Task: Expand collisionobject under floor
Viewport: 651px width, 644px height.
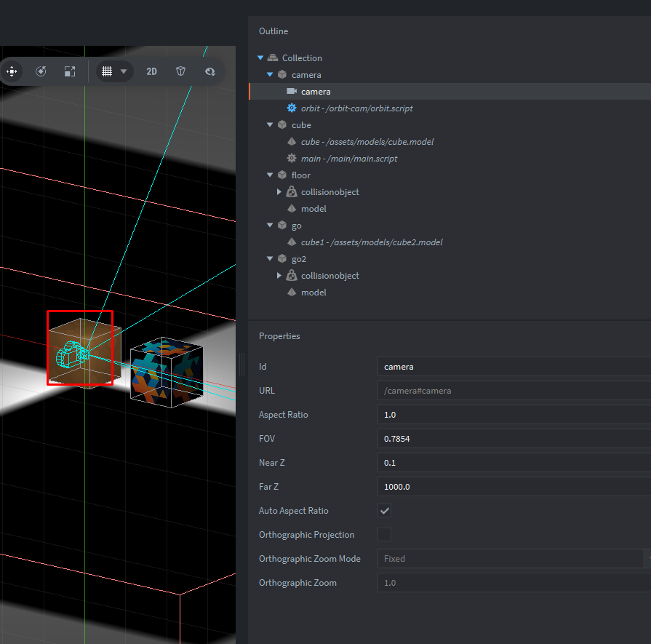Action: tap(279, 192)
